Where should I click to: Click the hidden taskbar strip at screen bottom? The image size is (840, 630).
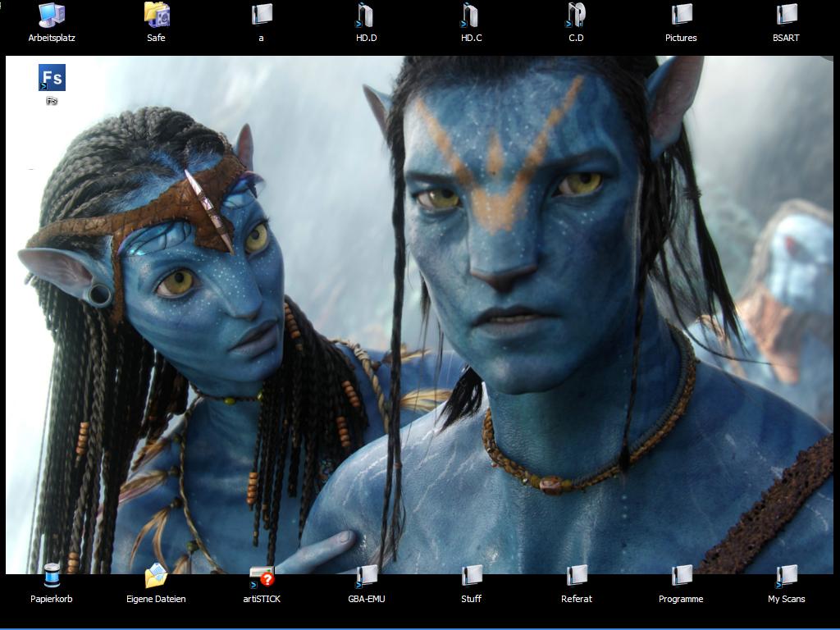[420, 628]
